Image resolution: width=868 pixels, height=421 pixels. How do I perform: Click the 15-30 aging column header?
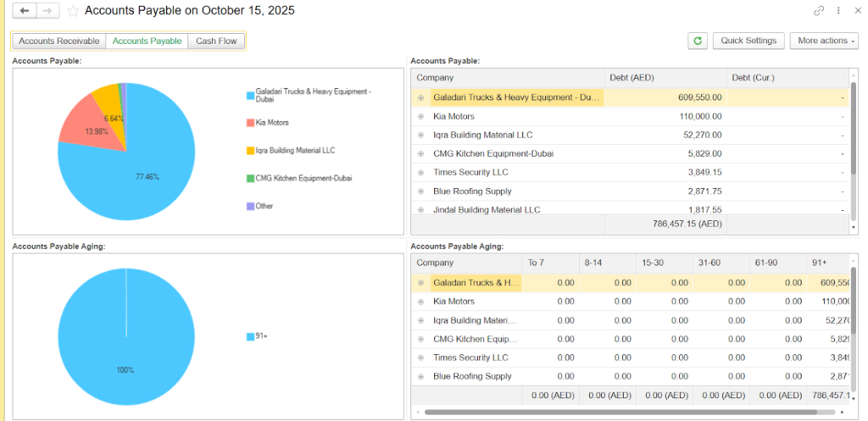point(665,263)
